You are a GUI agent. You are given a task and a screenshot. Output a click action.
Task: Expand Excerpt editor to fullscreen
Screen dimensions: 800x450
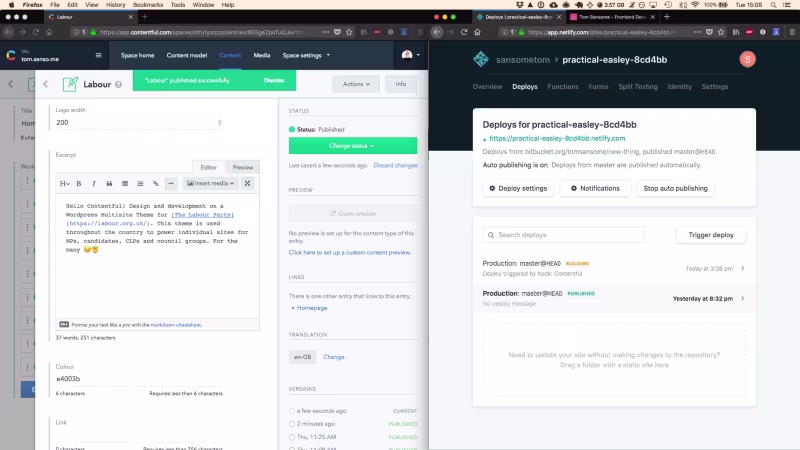247,183
